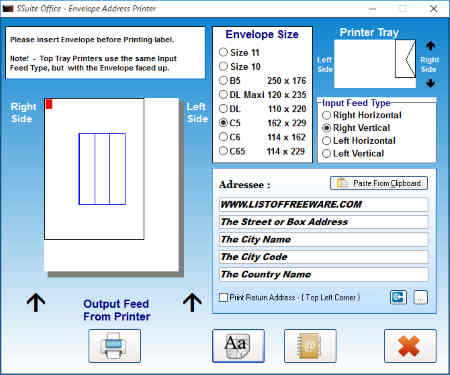This screenshot has height=375, width=450.
Task: Select the C5 162 x 229 envelope
Action: click(262, 123)
